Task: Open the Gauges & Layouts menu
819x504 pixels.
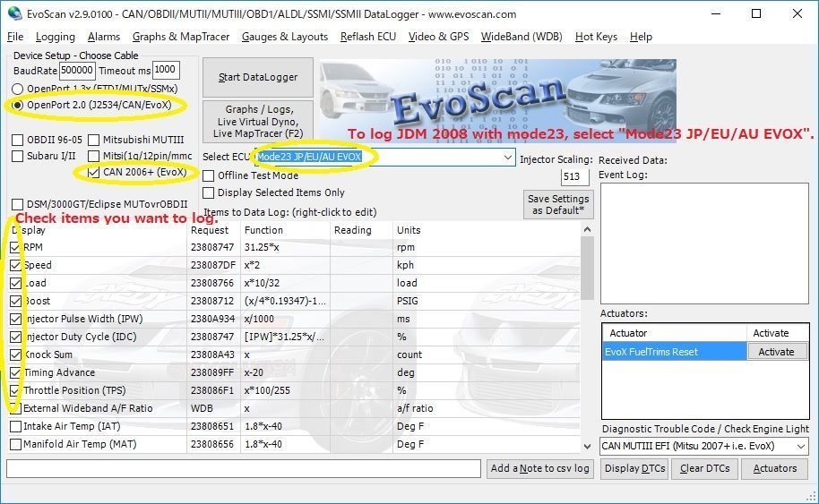Action: [x=285, y=37]
